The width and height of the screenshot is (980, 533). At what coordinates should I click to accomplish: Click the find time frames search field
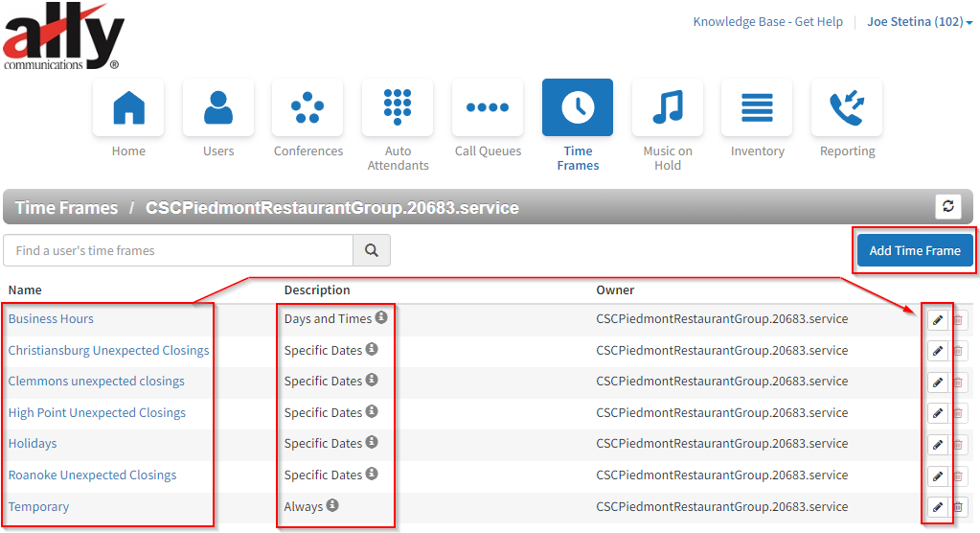pos(178,250)
